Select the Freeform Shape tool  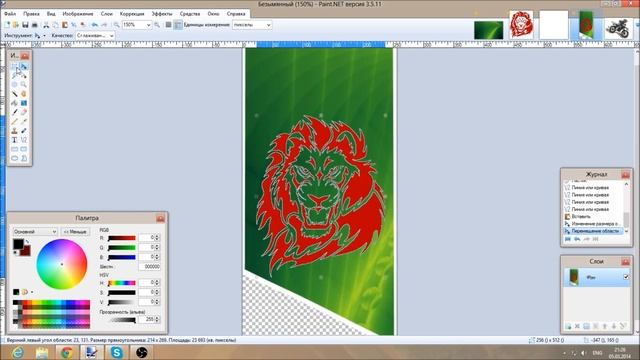tap(24, 158)
